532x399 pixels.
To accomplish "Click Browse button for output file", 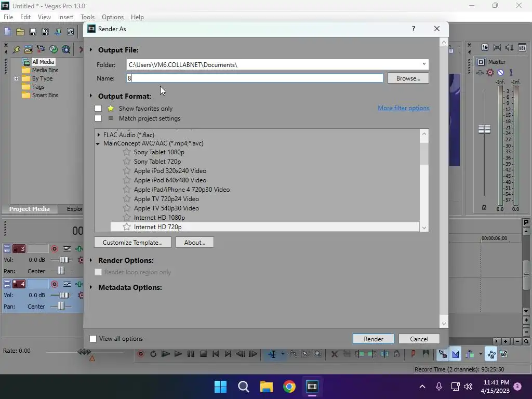I will pos(408,78).
